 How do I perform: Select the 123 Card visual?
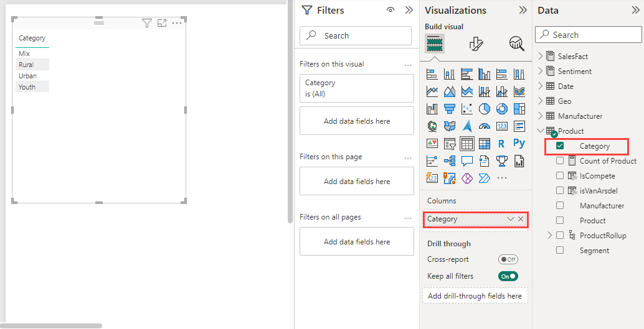[502, 126]
